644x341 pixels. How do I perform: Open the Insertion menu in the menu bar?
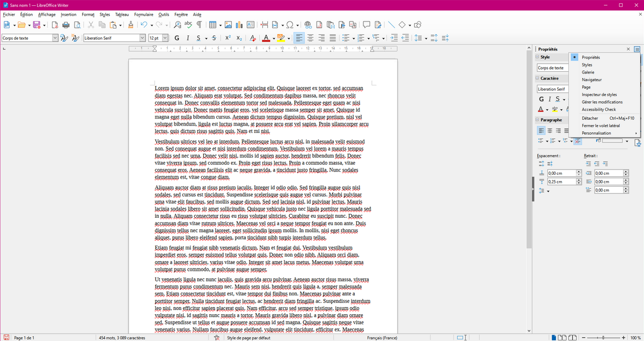68,14
